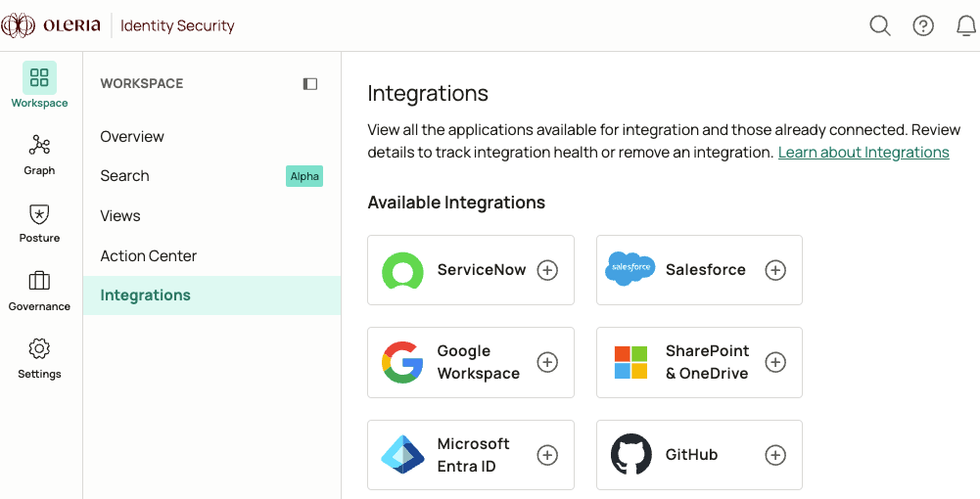Click the Google Workspace card label
Image resolution: width=980 pixels, height=499 pixels.
point(478,362)
